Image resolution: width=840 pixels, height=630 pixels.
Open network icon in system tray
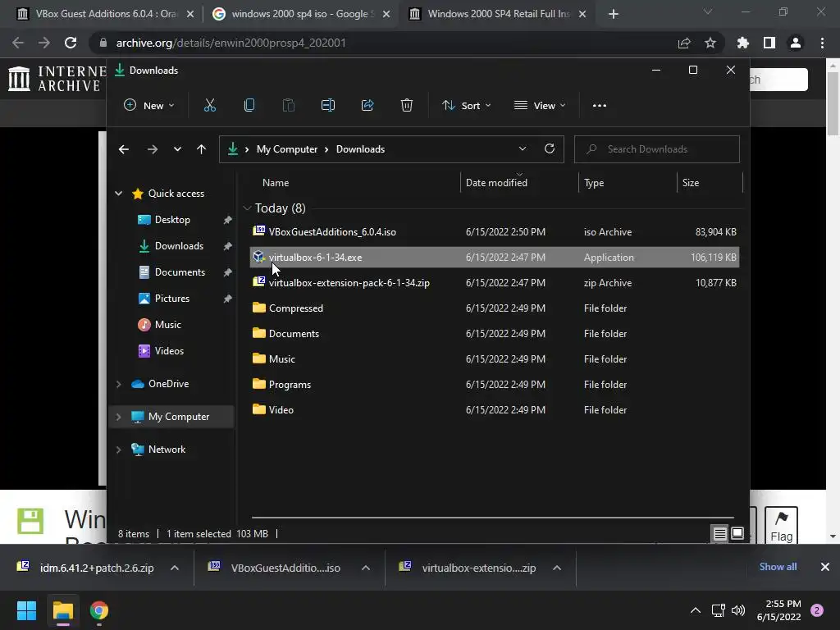pyautogui.click(x=718, y=610)
